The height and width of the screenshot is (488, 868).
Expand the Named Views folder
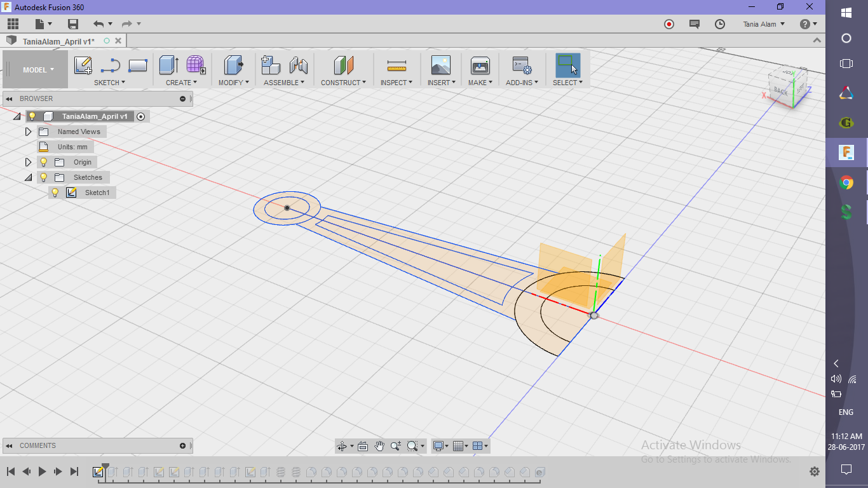(28, 132)
